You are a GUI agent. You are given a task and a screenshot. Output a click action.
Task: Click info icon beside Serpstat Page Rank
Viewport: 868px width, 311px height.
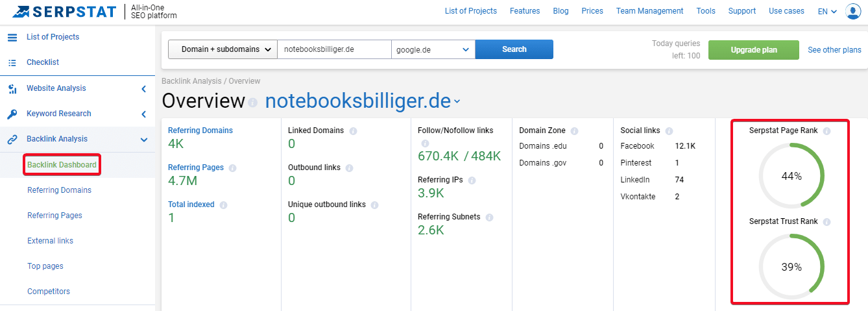pyautogui.click(x=826, y=131)
